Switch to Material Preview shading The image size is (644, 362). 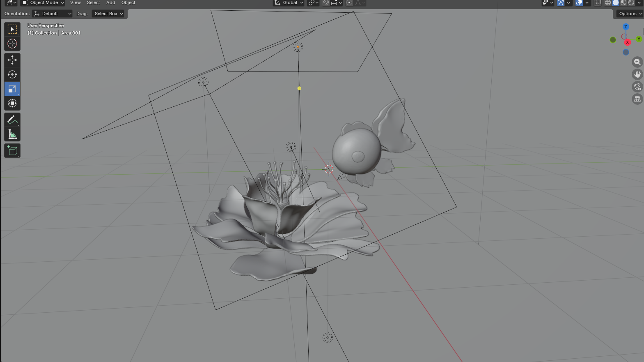623,3
